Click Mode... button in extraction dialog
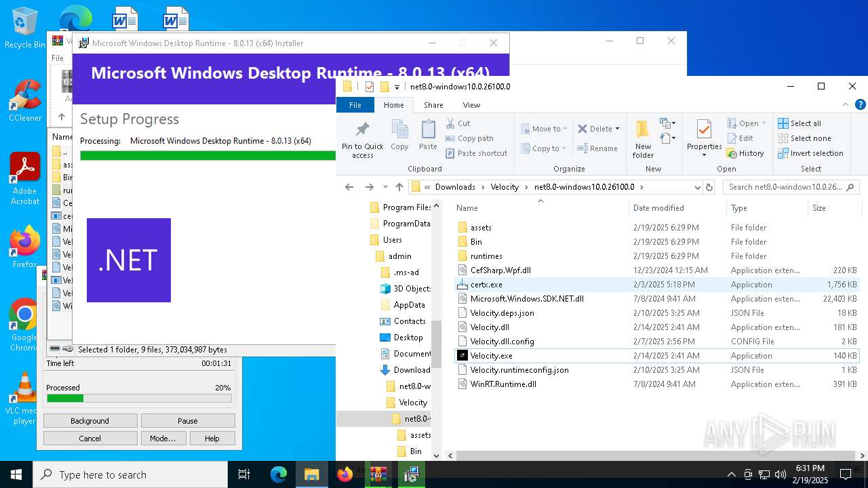Viewport: 868px width, 488px height. [163, 439]
